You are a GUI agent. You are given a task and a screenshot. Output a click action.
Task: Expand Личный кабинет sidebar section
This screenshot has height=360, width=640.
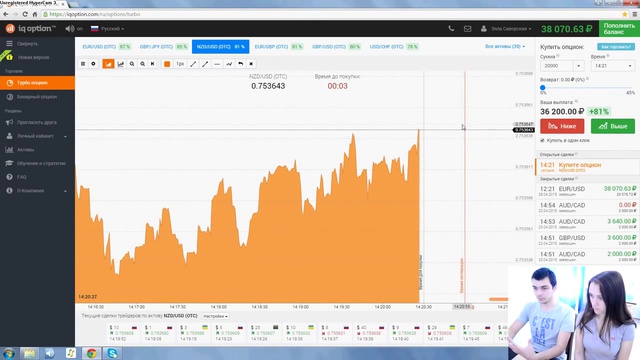tap(37, 136)
